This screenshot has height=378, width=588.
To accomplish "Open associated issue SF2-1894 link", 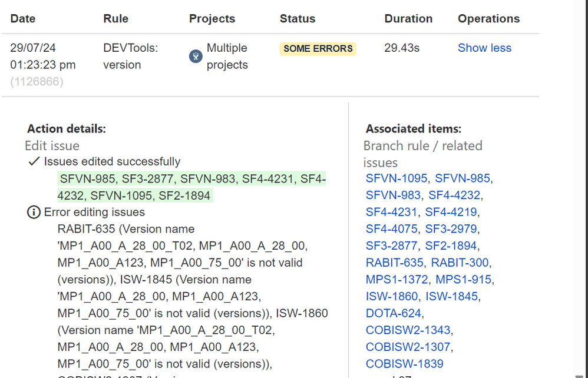I will [x=451, y=246].
